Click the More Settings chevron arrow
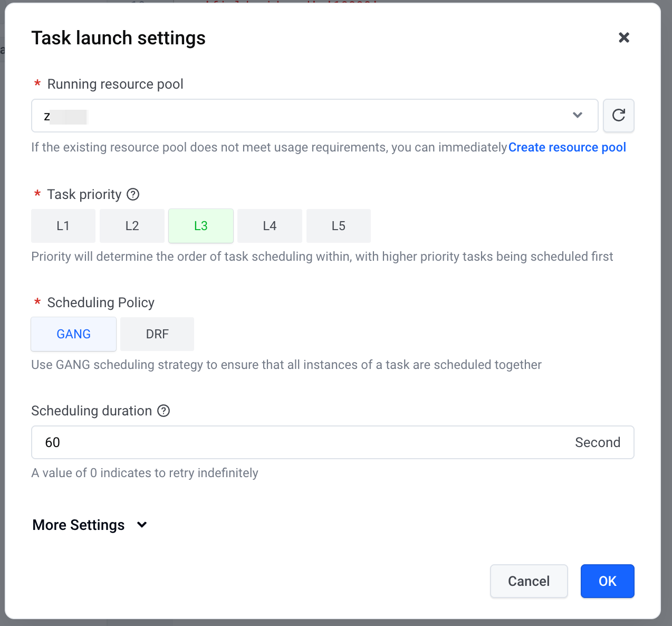This screenshot has width=672, height=626. (142, 525)
